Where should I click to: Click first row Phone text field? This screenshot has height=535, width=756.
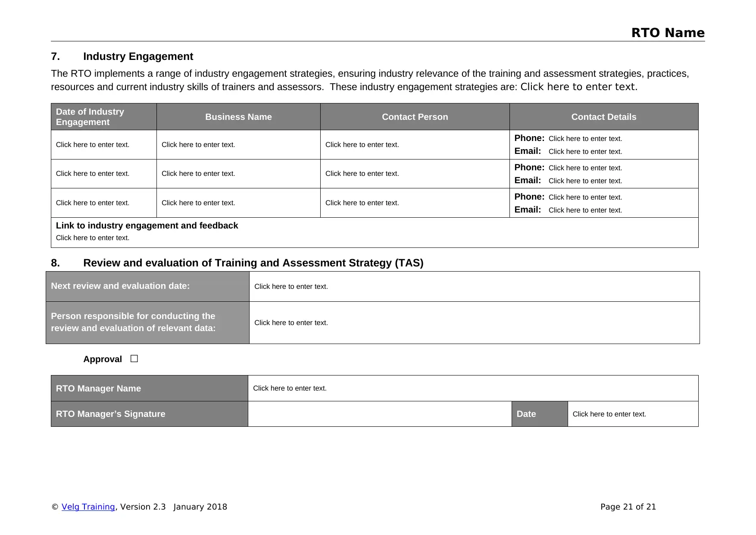coord(585,139)
